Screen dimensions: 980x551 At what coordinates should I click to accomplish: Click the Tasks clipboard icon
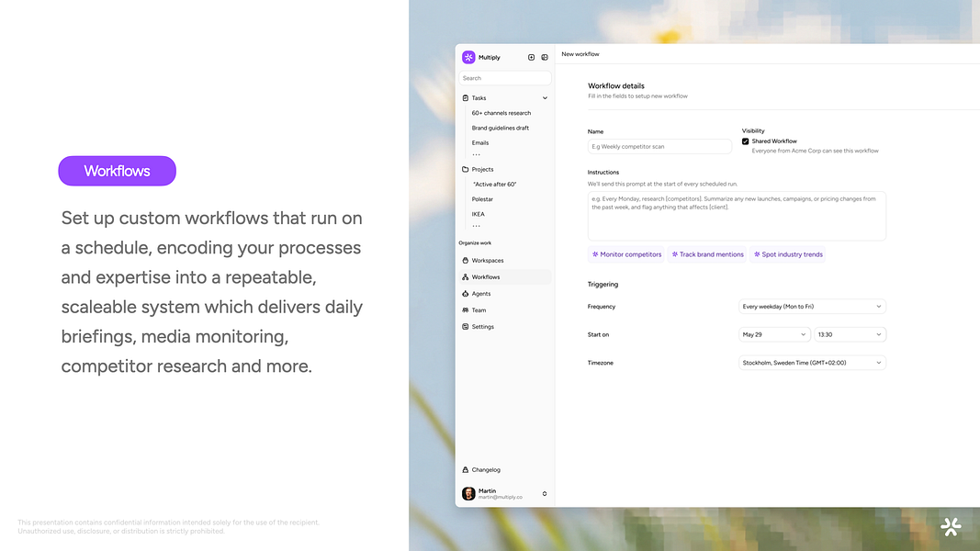click(x=465, y=98)
